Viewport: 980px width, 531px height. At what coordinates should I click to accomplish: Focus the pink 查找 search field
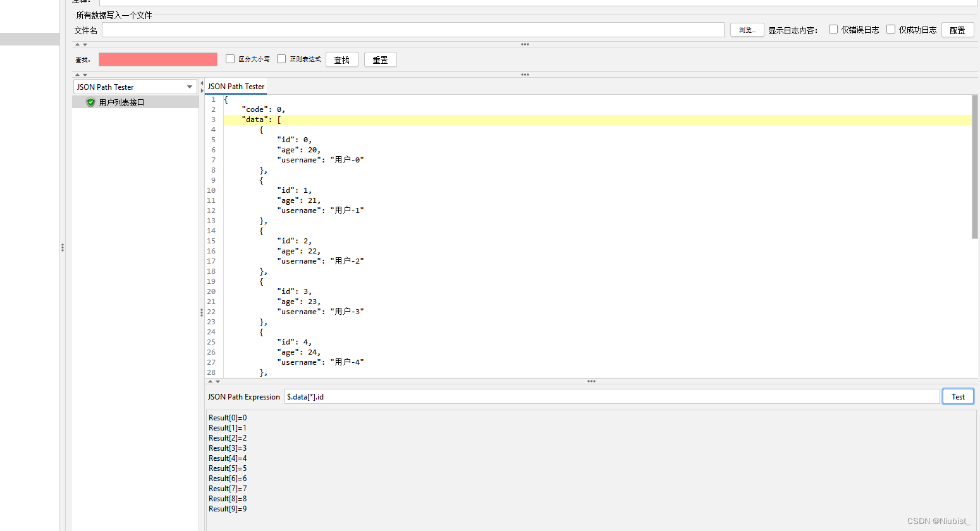tap(158, 59)
